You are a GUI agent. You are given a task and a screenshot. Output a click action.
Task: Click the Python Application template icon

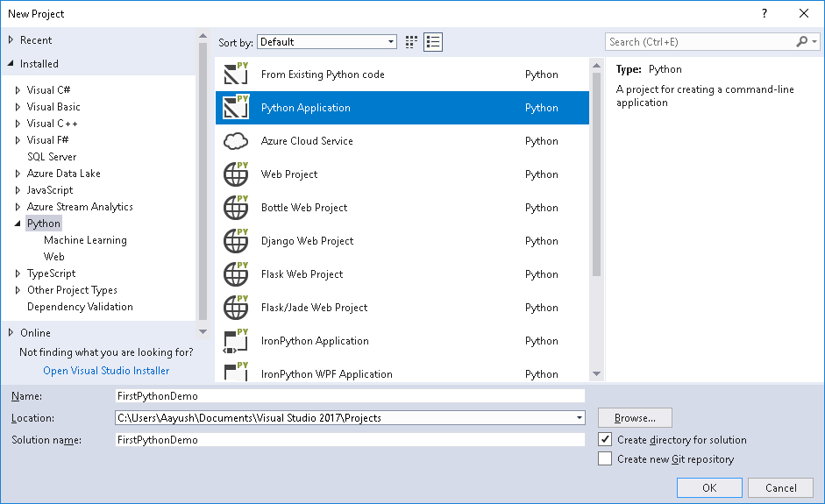236,107
